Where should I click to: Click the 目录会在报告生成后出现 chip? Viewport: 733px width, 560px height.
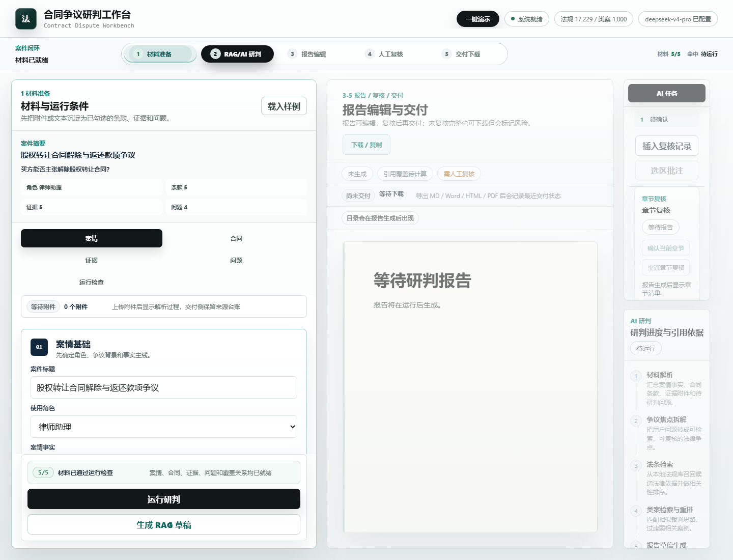tap(380, 218)
